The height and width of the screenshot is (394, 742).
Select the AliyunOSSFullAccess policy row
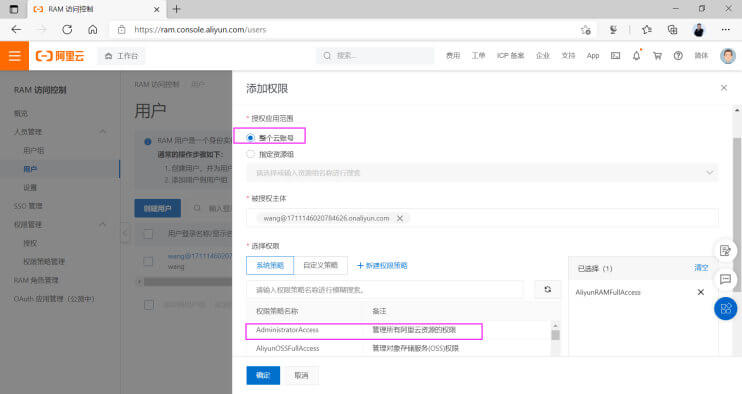pos(398,348)
